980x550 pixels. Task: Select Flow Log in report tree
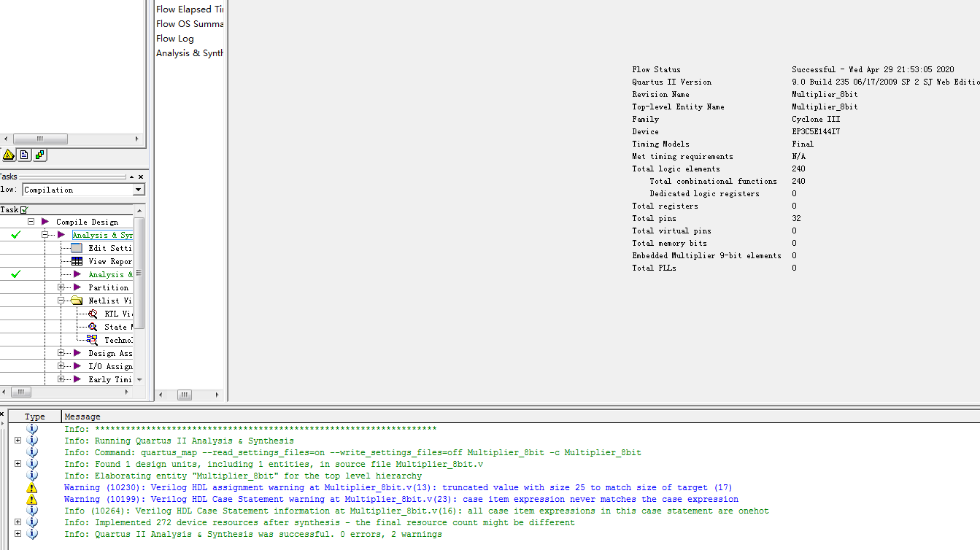click(x=175, y=39)
